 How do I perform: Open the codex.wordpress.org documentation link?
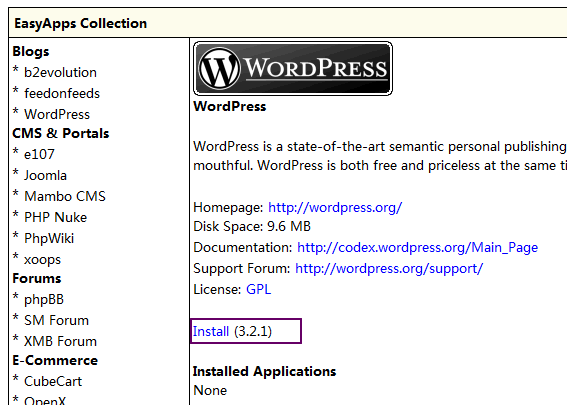[x=417, y=248]
